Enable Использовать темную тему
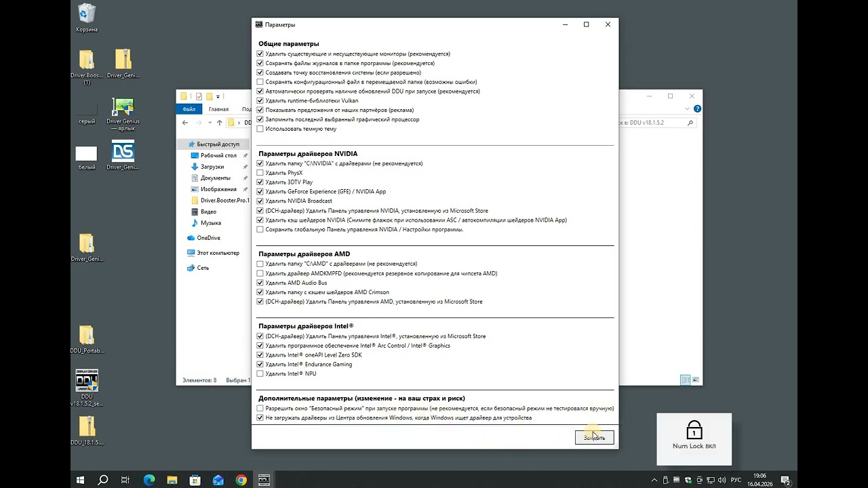This screenshot has height=488, width=868. point(260,129)
